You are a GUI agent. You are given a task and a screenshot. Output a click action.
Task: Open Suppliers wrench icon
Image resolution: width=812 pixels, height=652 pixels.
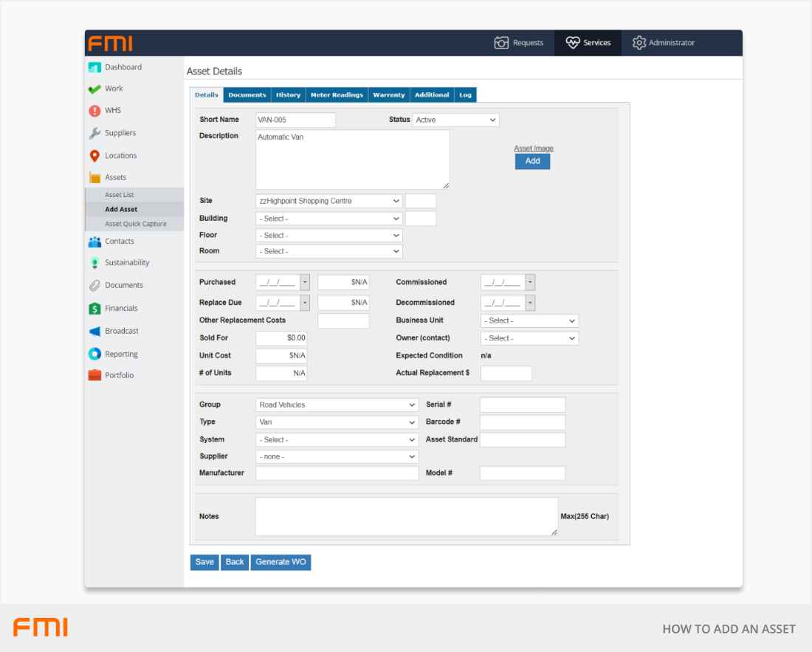94,134
